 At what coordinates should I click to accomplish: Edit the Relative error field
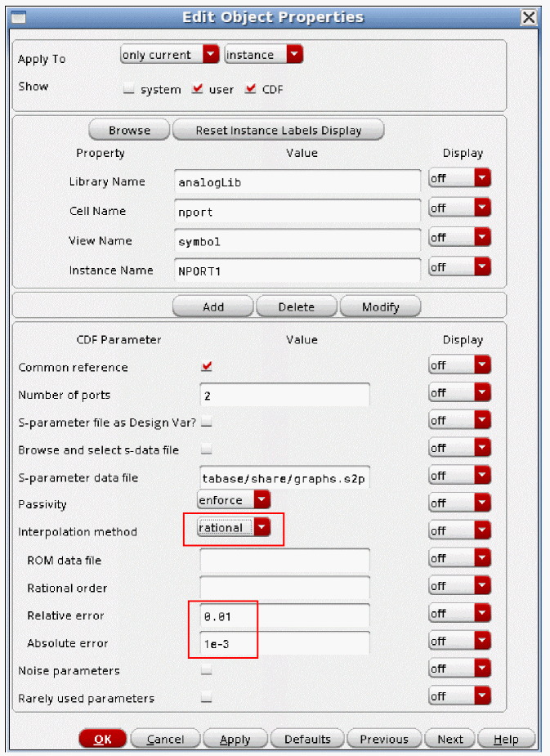point(285,615)
